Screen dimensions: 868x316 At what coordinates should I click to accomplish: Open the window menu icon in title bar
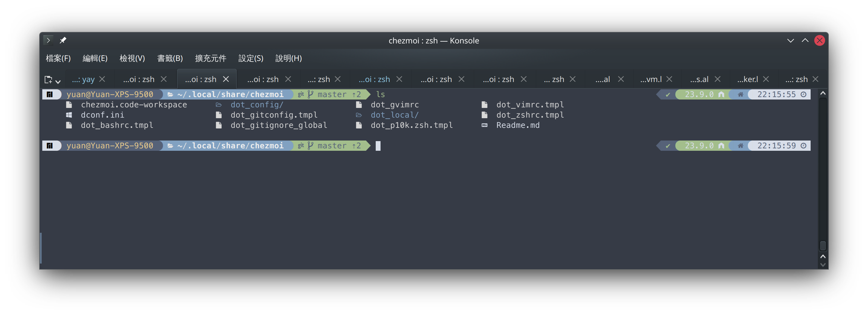coord(48,40)
